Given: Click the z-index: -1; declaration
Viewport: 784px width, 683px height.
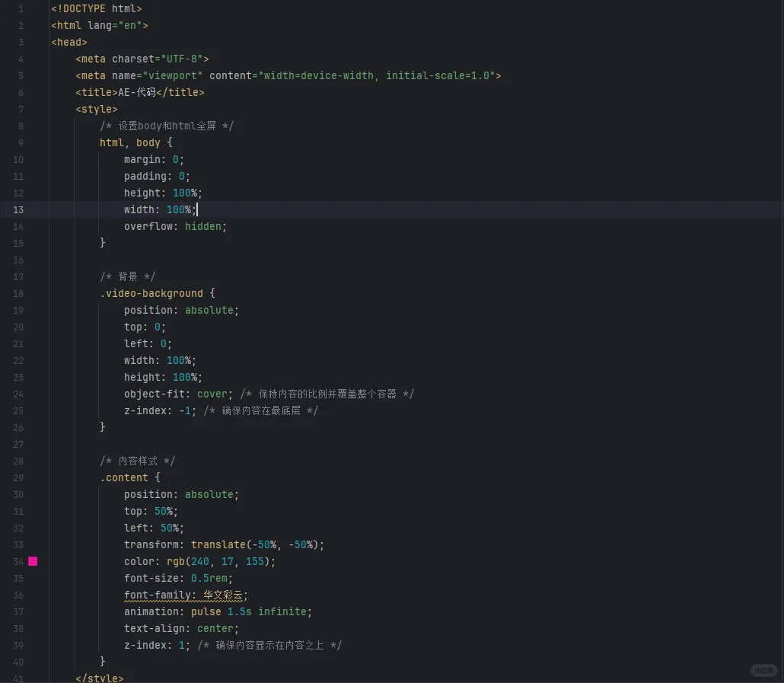Looking at the screenshot, I should tap(160, 411).
